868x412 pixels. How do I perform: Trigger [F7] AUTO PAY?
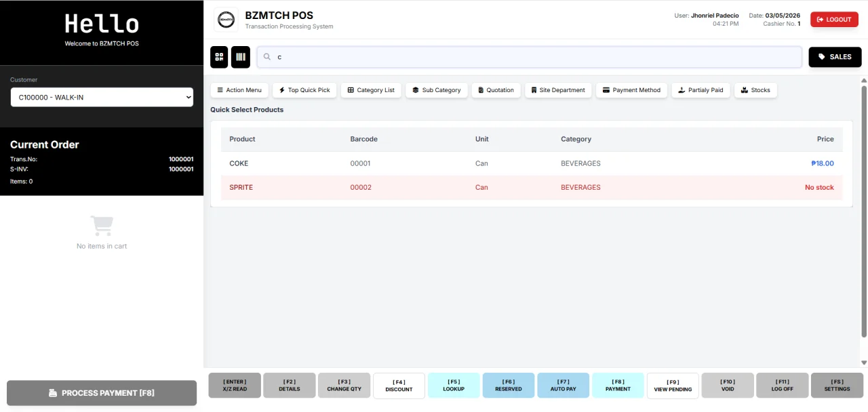click(x=563, y=386)
